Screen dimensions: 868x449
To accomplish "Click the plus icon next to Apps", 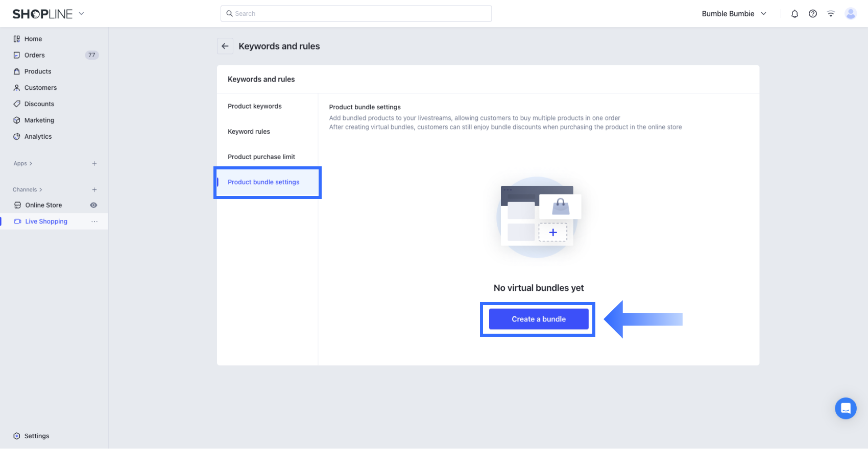I will pyautogui.click(x=94, y=164).
